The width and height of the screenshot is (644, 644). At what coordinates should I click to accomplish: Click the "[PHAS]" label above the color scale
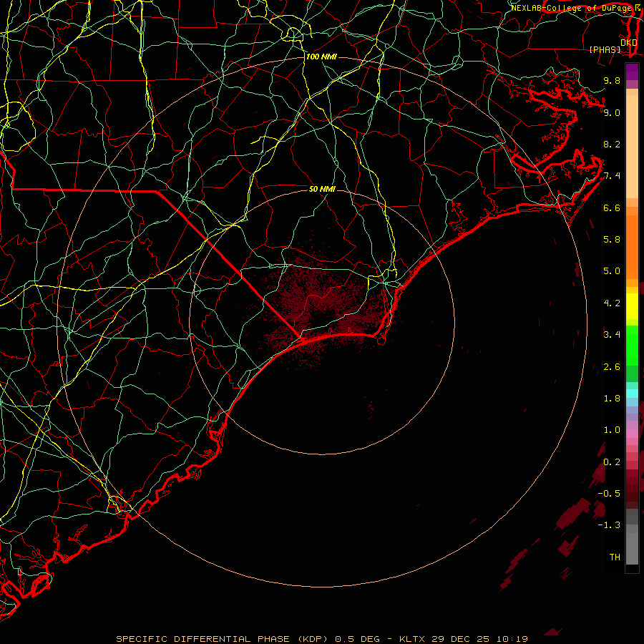pos(605,49)
